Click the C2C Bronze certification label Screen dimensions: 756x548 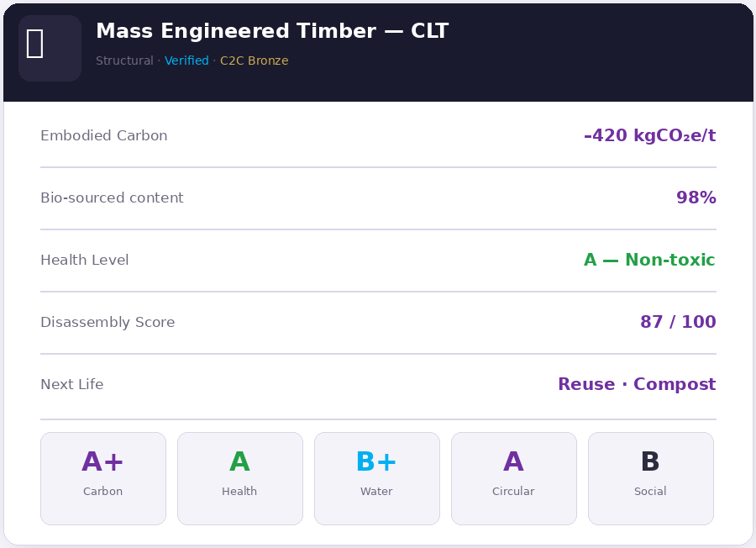pyautogui.click(x=254, y=61)
